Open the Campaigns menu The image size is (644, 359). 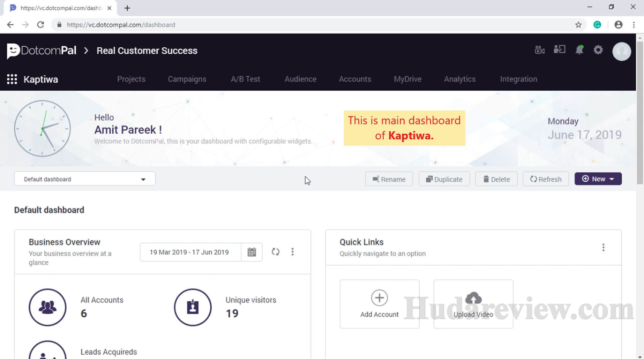(x=187, y=79)
